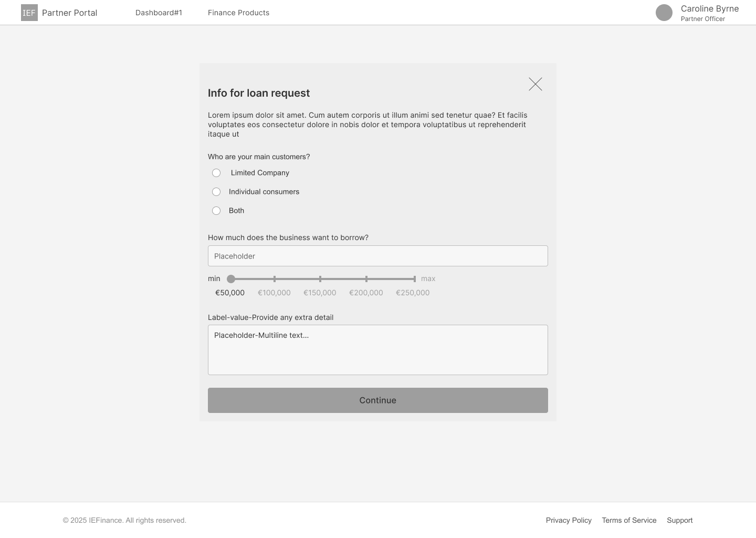Navigate to Finance Products
Viewport: 756px width, 538px height.
(238, 13)
